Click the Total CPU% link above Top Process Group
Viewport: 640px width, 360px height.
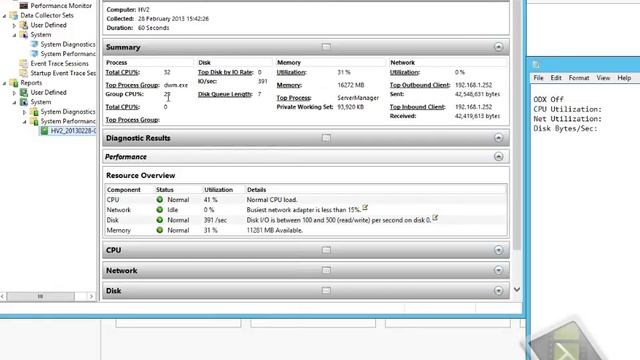pos(122,72)
